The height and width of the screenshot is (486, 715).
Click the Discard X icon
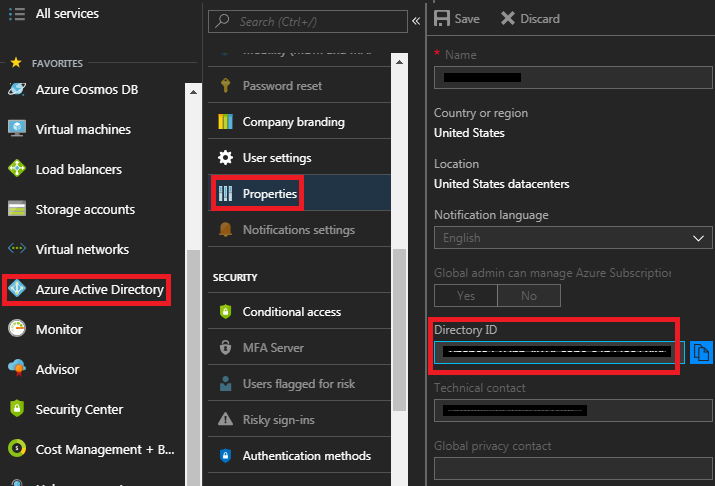pyautogui.click(x=508, y=19)
